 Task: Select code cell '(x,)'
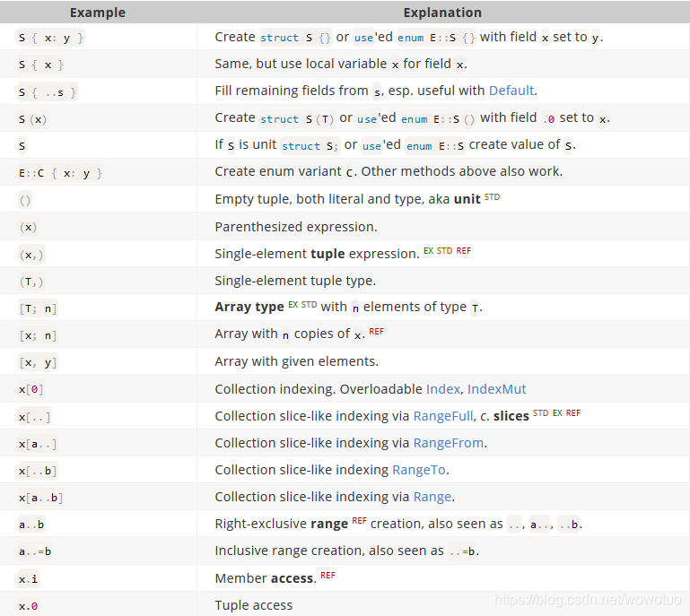(31, 255)
